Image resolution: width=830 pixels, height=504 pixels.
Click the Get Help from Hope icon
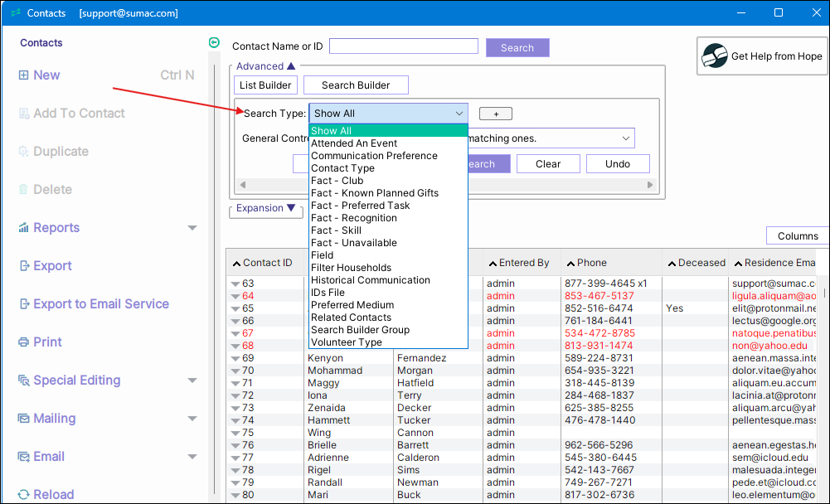715,56
